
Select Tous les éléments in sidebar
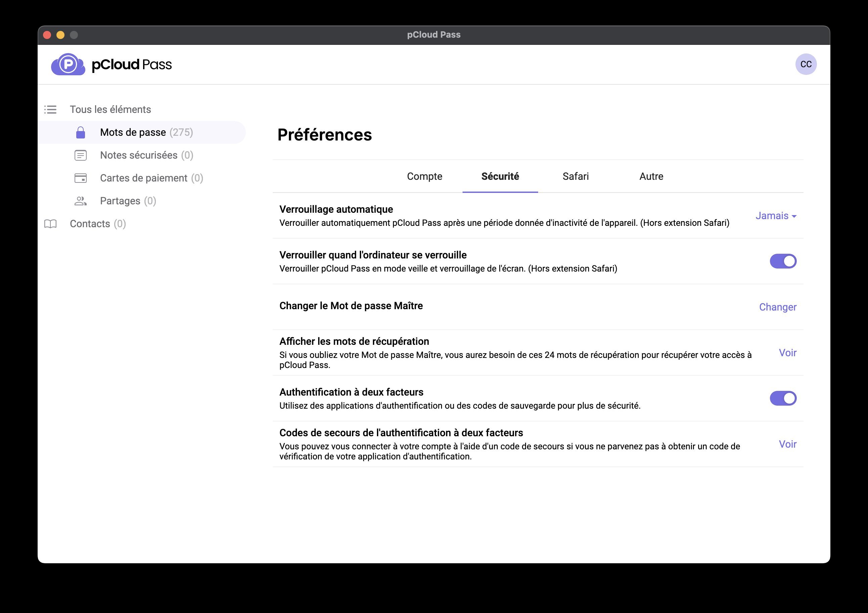click(111, 110)
